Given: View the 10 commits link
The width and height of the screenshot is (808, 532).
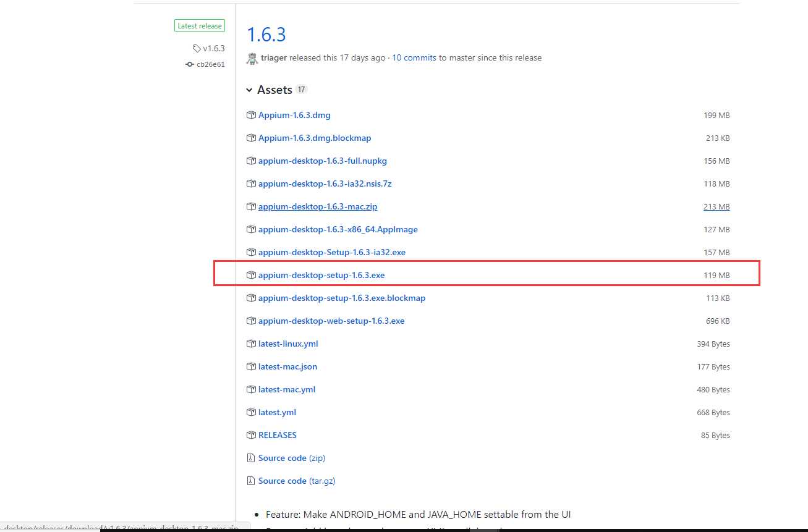Looking at the screenshot, I should coord(414,57).
